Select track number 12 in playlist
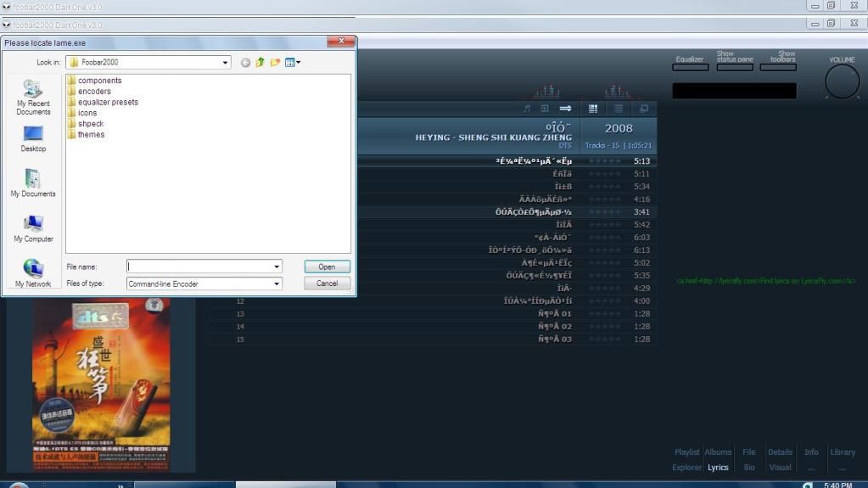The height and width of the screenshot is (488, 868). [x=433, y=301]
